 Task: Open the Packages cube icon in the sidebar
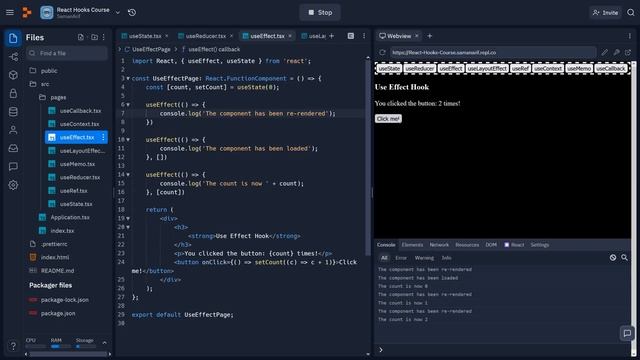point(13,75)
